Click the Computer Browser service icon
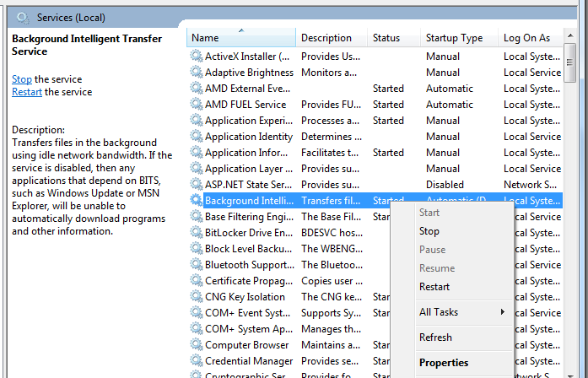The image size is (588, 378). [197, 345]
